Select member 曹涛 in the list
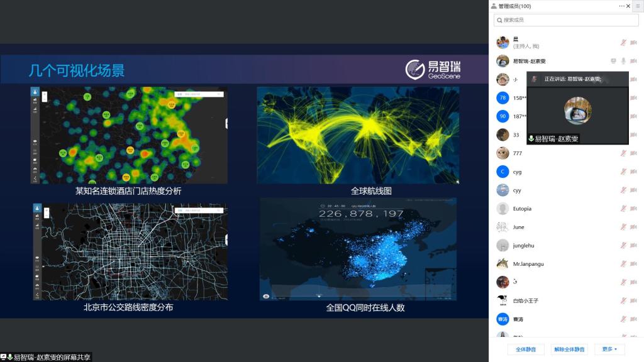This screenshot has height=362, width=644. (x=518, y=319)
